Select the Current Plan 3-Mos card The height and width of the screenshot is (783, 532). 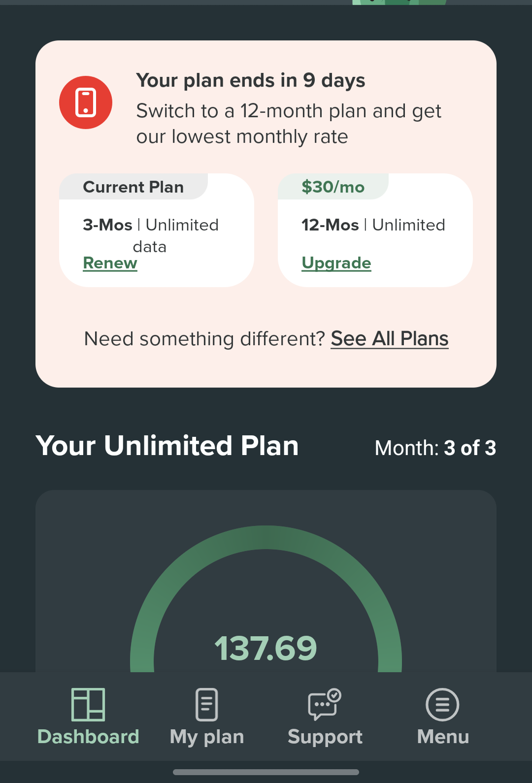(157, 230)
